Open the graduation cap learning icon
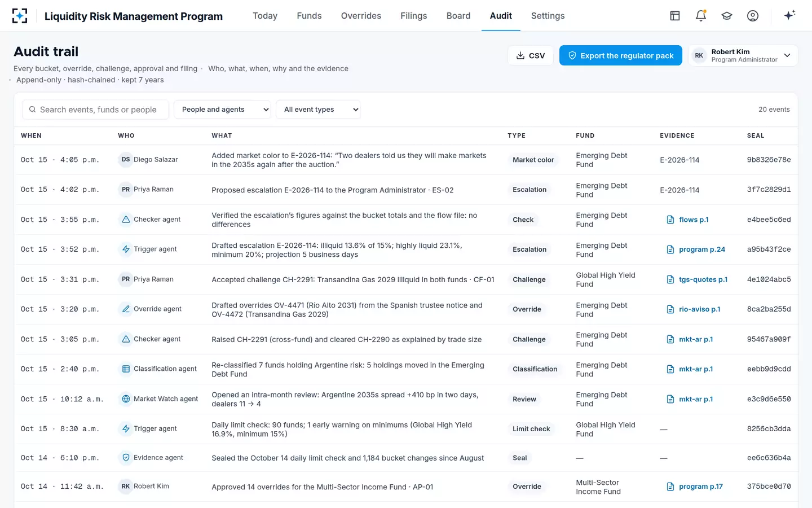This screenshot has height=508, width=812. (x=727, y=16)
